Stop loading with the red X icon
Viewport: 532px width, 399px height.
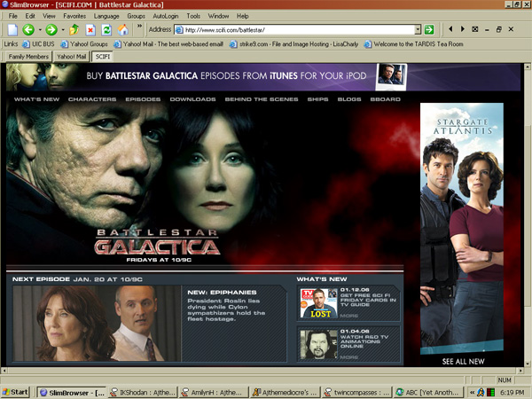coord(90,30)
